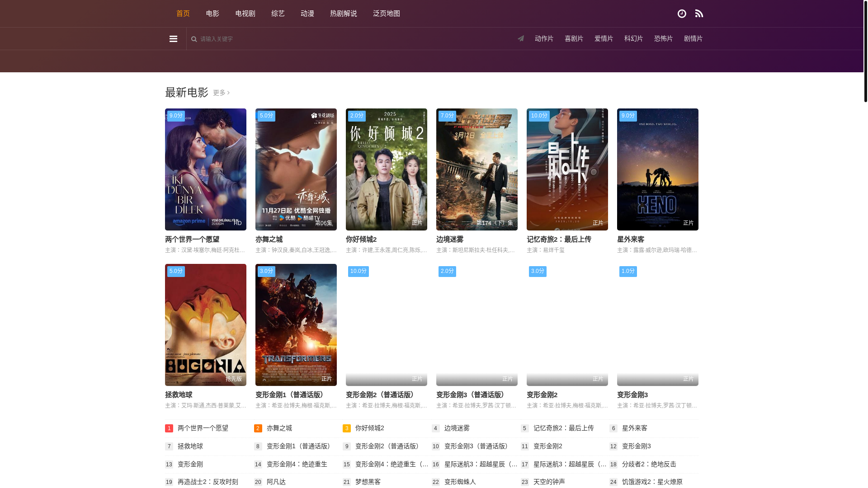868x488 pixels.
Task: Open ranked item 7 拯救地球
Action: tap(190, 446)
